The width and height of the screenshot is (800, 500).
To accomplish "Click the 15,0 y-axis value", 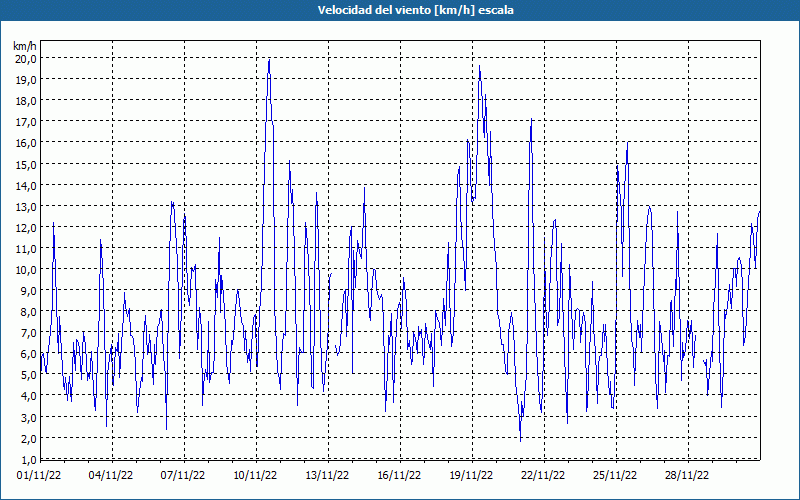I will click(26, 165).
